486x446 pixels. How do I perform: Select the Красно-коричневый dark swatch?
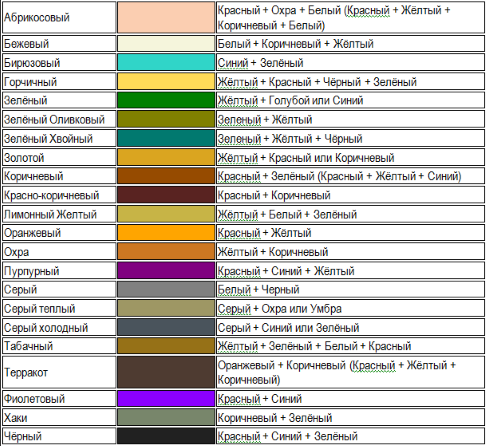[166, 195]
